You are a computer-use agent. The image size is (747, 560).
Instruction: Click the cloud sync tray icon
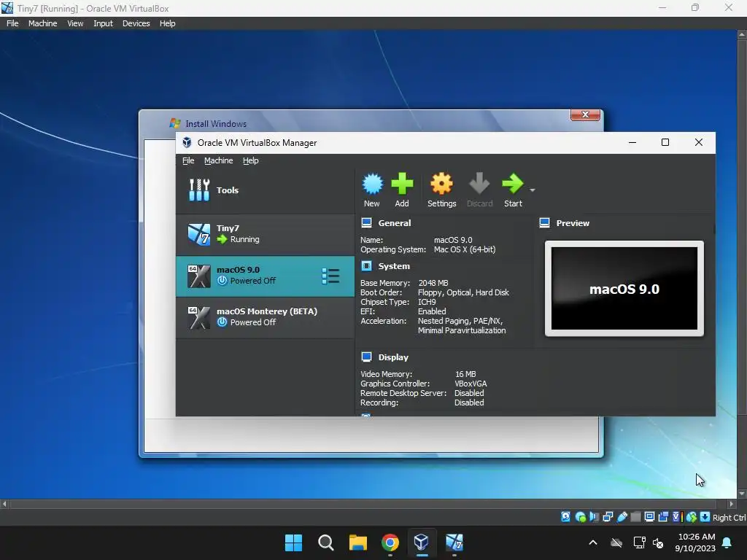tap(616, 542)
